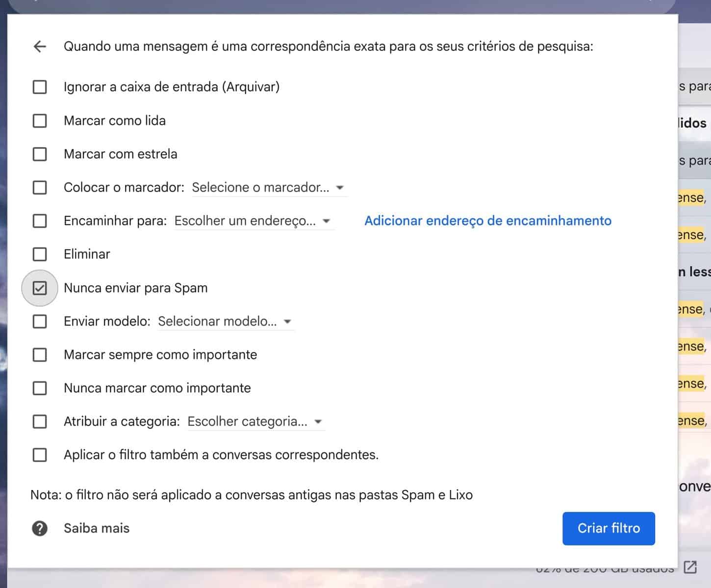Image resolution: width=711 pixels, height=588 pixels.
Task: Expand the 'Escolher um endereço...' dropdown
Action: pyautogui.click(x=254, y=221)
